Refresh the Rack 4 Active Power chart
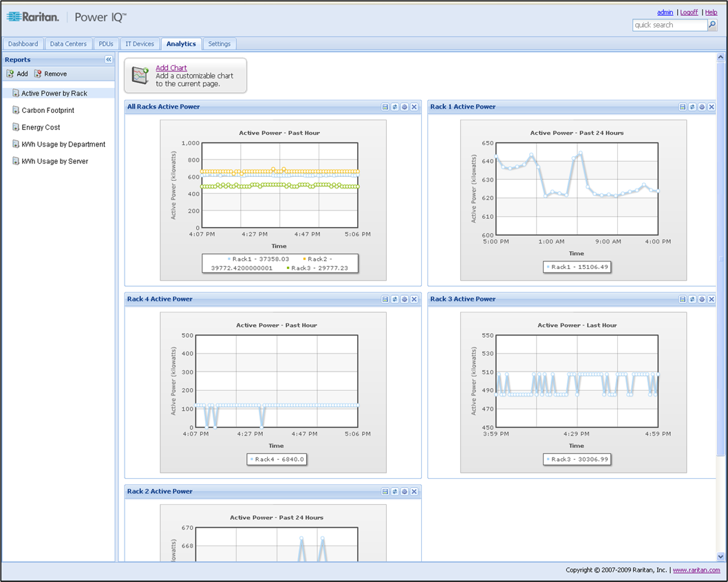 395,299
